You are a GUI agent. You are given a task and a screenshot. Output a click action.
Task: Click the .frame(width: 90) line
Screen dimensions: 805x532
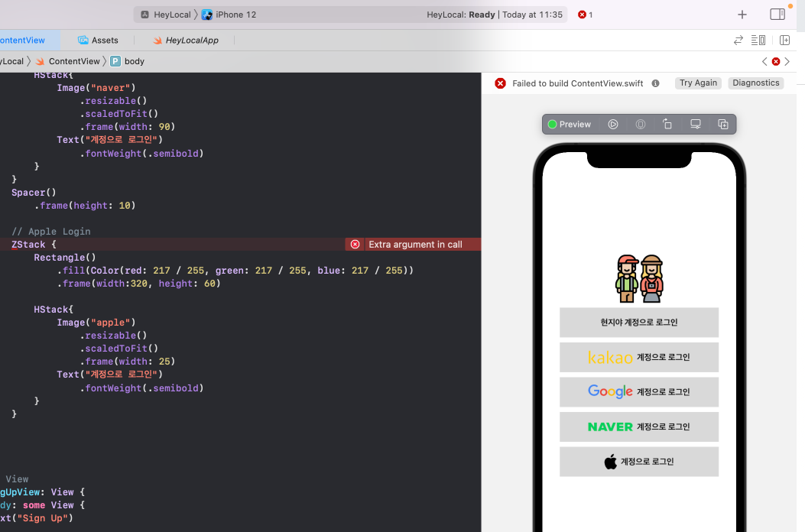pos(128,127)
